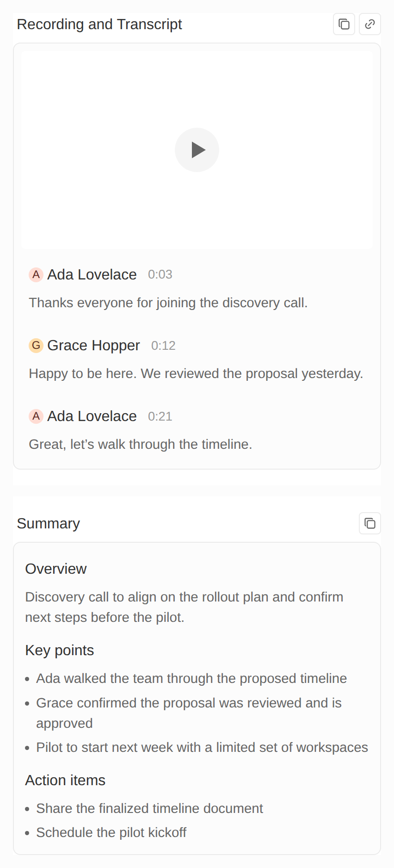Click the 'Thanks everyone for joining' transcript line
The height and width of the screenshot is (868, 394).
pyautogui.click(x=168, y=303)
